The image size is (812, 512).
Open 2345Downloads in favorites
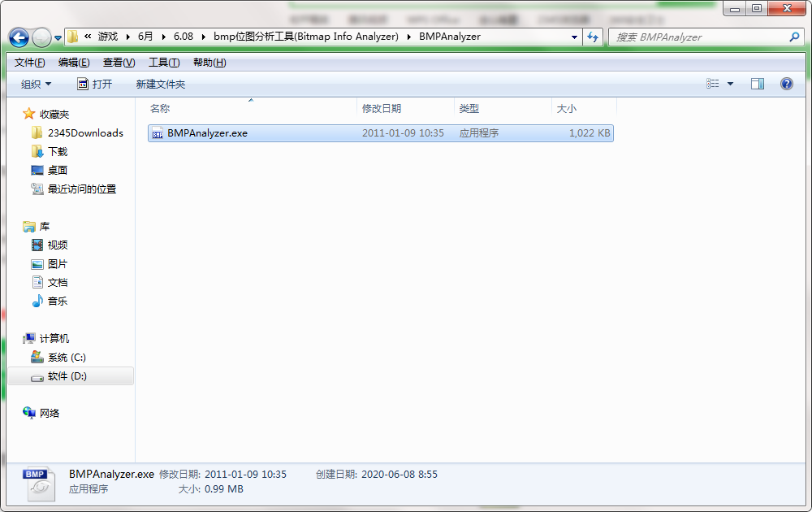pyautogui.click(x=85, y=133)
